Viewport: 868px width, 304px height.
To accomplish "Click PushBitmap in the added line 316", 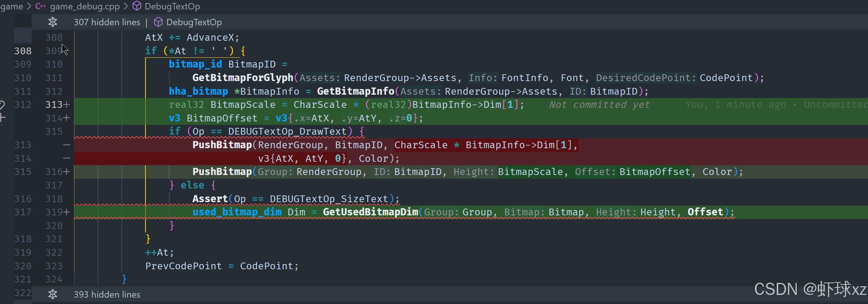I will pos(222,172).
